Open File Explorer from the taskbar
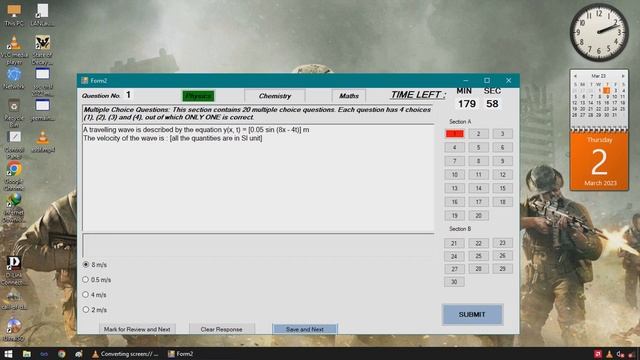Image resolution: width=640 pixels, height=360 pixels. [x=27, y=354]
